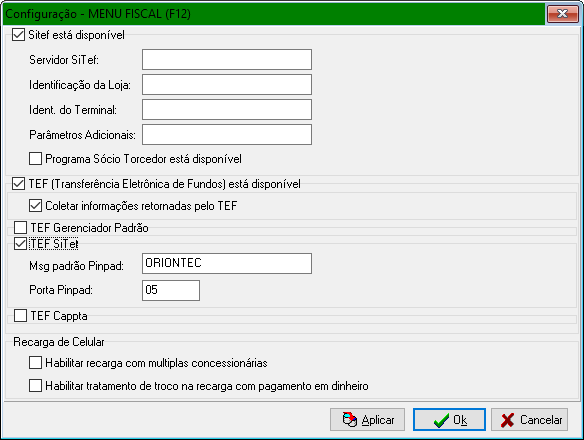Enable Programa Sócio Torcedor checkbox
Viewport: 584px width, 440px height.
(x=35, y=159)
